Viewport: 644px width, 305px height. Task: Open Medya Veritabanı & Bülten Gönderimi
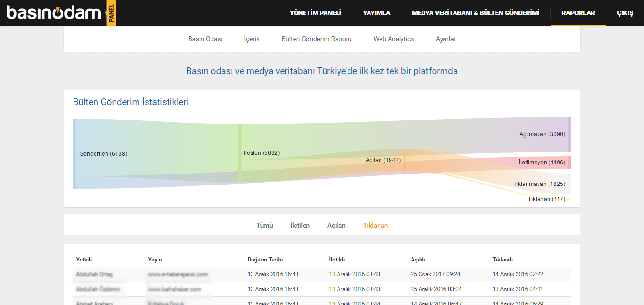coord(475,13)
